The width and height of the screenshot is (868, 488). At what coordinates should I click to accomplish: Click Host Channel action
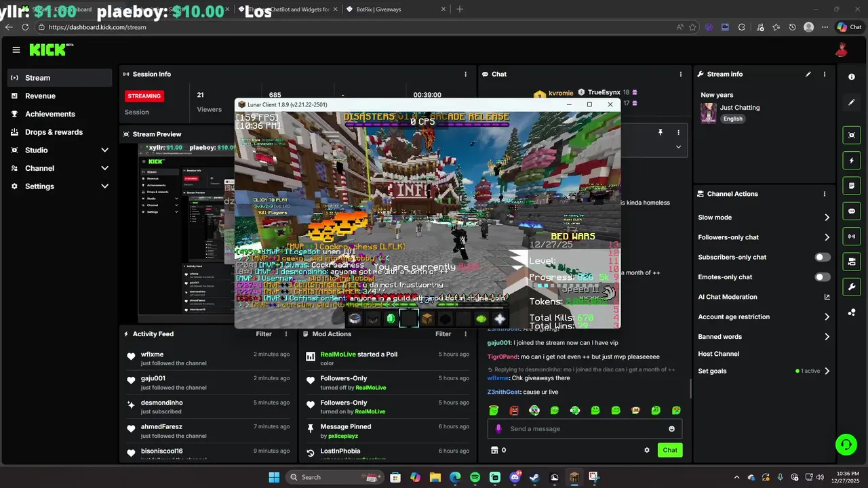pos(719,354)
